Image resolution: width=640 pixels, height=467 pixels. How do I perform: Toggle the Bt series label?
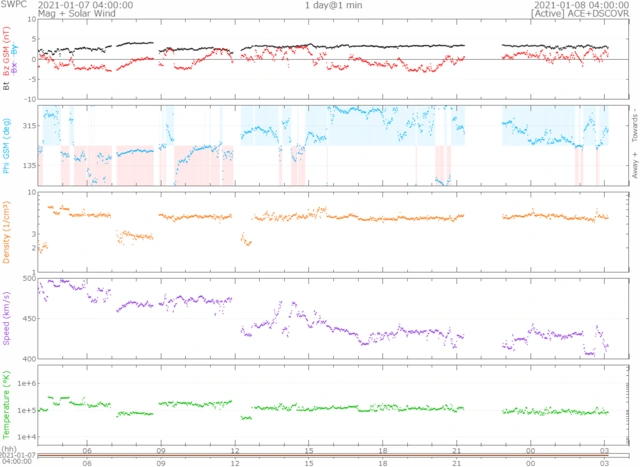6,86
